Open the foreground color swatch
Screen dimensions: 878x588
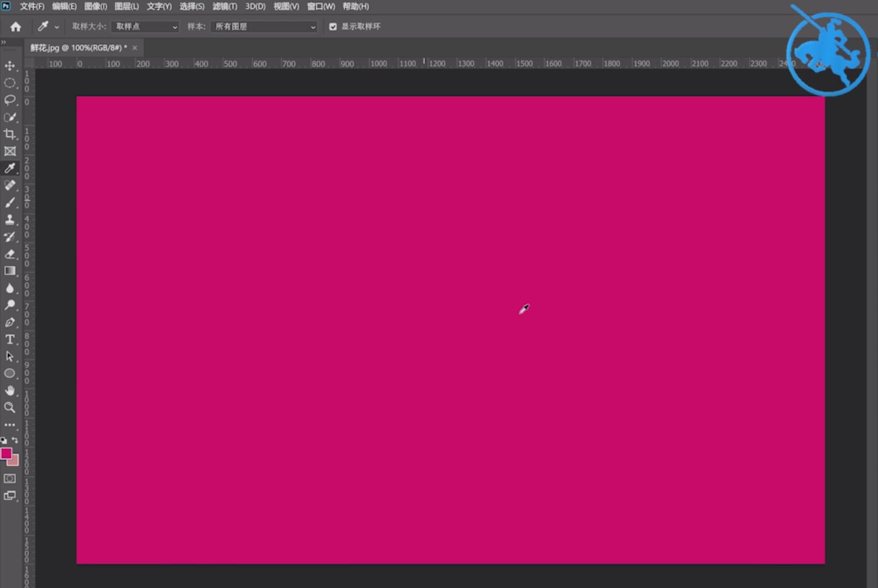6,454
